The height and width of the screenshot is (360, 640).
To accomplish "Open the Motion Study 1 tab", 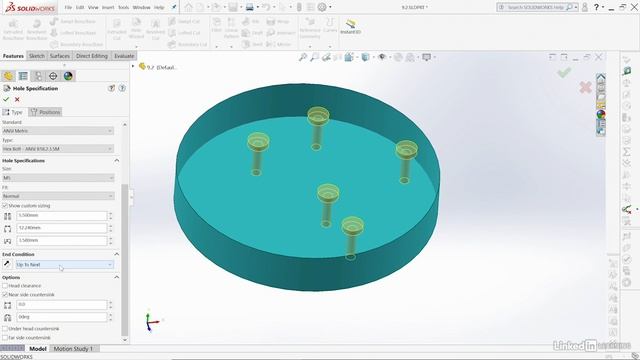I will click(73, 349).
